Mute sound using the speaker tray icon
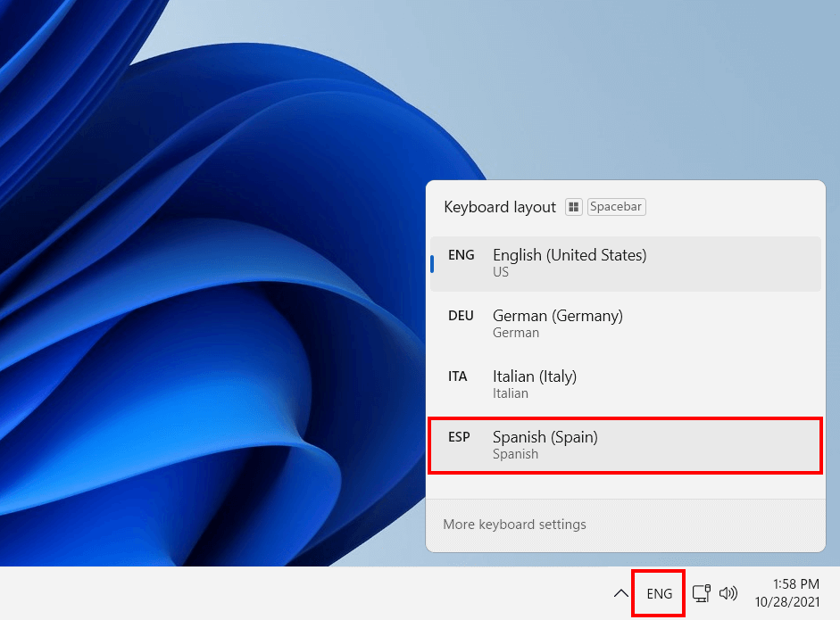The height and width of the screenshot is (620, 840). click(728, 592)
